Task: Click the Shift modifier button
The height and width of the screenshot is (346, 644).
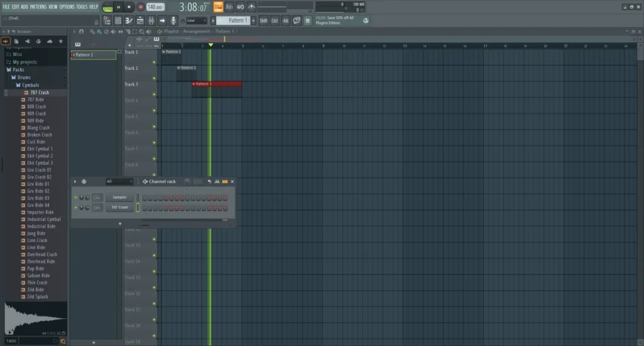Action: point(264,21)
